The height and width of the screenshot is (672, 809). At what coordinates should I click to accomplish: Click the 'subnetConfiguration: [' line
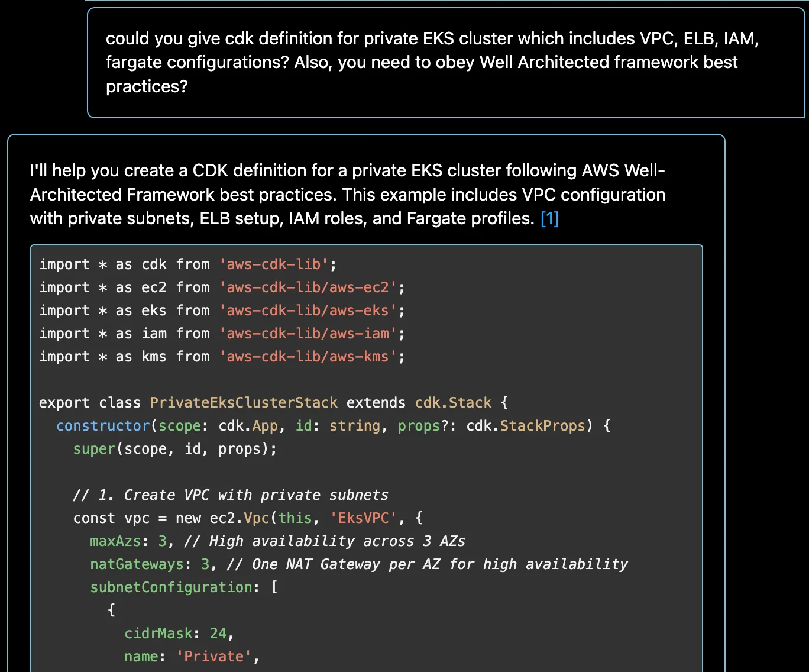[x=184, y=587]
